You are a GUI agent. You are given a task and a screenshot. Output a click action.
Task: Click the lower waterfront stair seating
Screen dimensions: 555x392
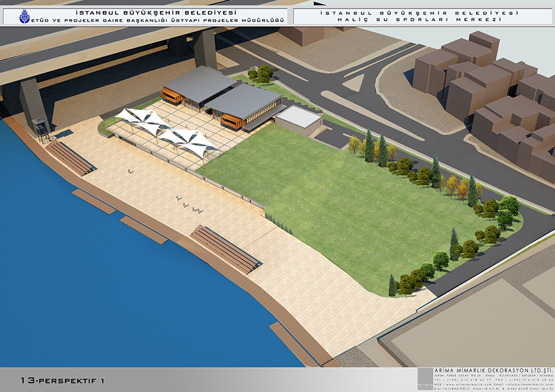[x=226, y=248]
